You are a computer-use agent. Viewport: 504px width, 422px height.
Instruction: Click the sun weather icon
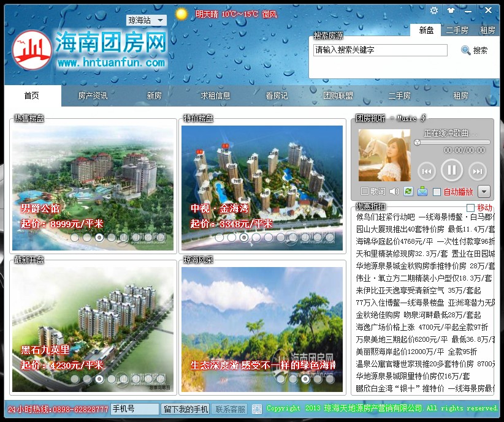(181, 13)
